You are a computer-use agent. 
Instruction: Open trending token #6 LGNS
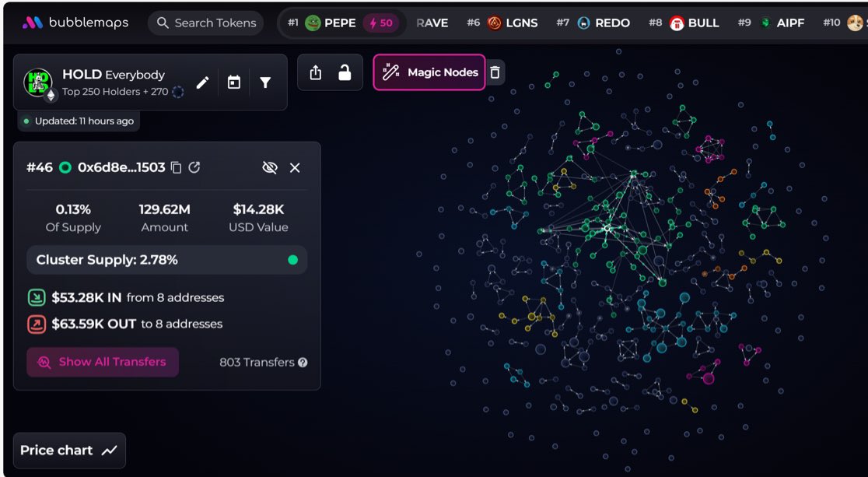[x=502, y=23]
